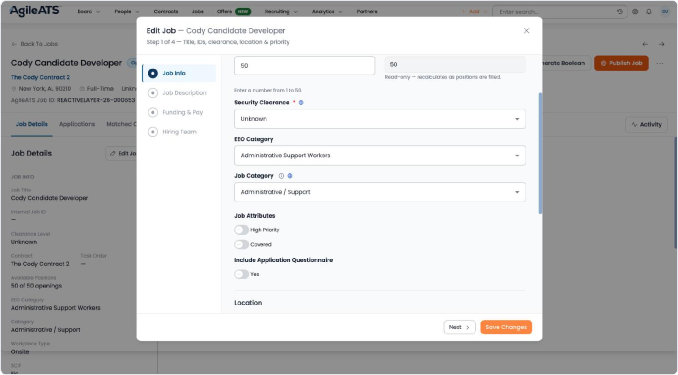Open the Partners menu item
This screenshot has width=678, height=375.
point(367,12)
